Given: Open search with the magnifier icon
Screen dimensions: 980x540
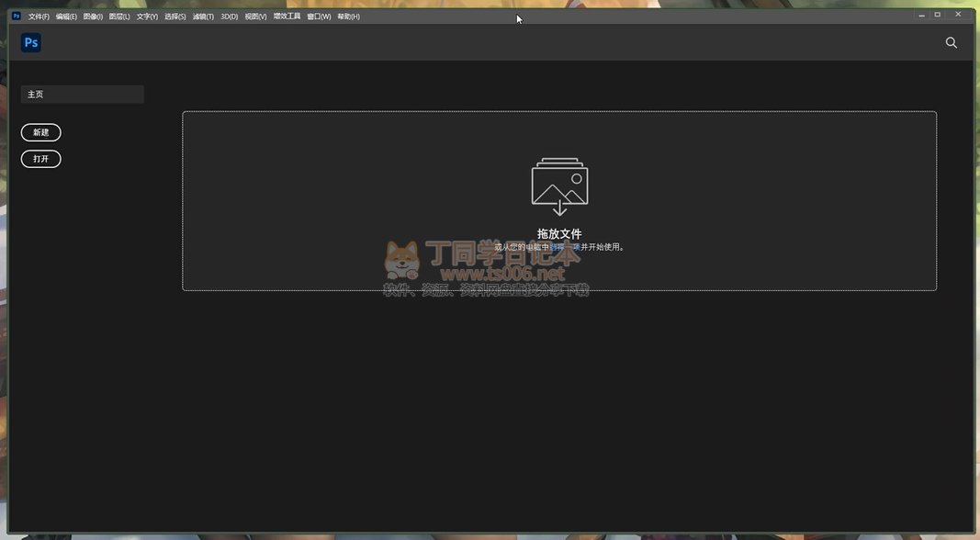Looking at the screenshot, I should [952, 42].
